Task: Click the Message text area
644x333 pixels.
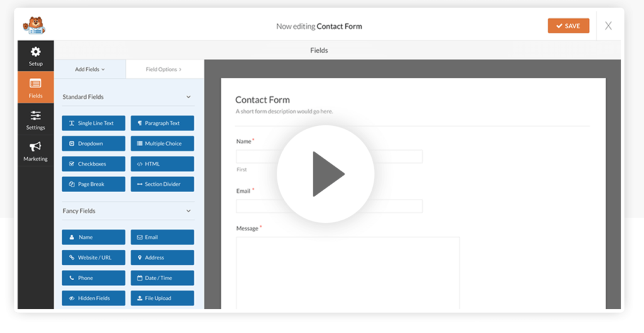Action: pyautogui.click(x=348, y=271)
